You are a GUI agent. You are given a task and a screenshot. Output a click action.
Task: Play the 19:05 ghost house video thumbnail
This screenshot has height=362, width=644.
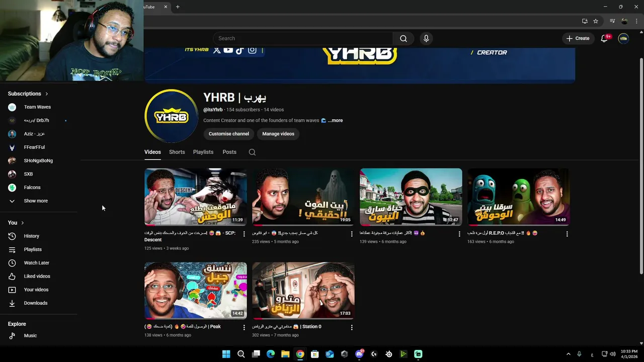303,197
